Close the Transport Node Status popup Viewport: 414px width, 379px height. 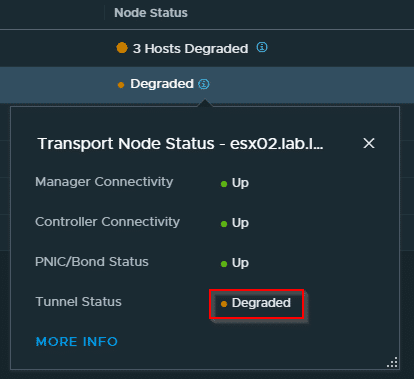[x=369, y=143]
